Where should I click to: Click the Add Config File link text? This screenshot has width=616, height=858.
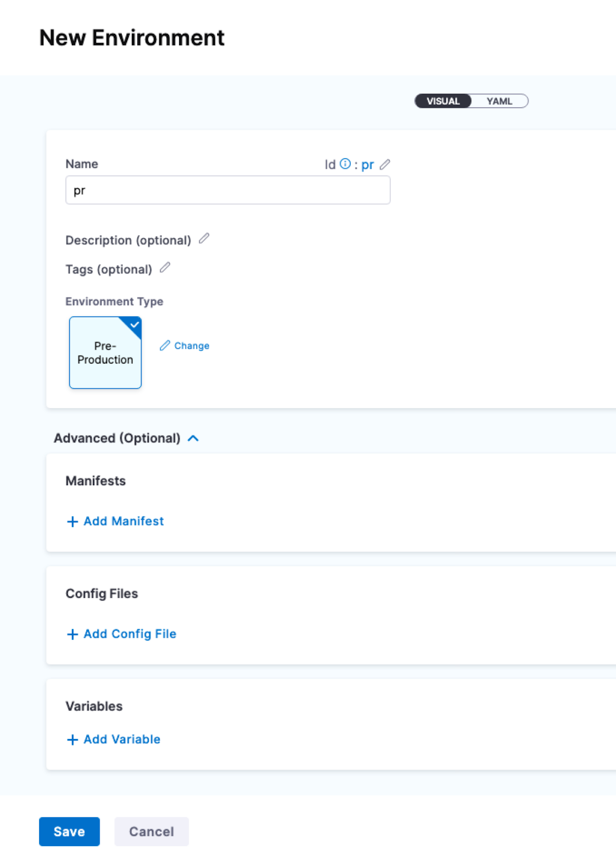click(x=130, y=634)
